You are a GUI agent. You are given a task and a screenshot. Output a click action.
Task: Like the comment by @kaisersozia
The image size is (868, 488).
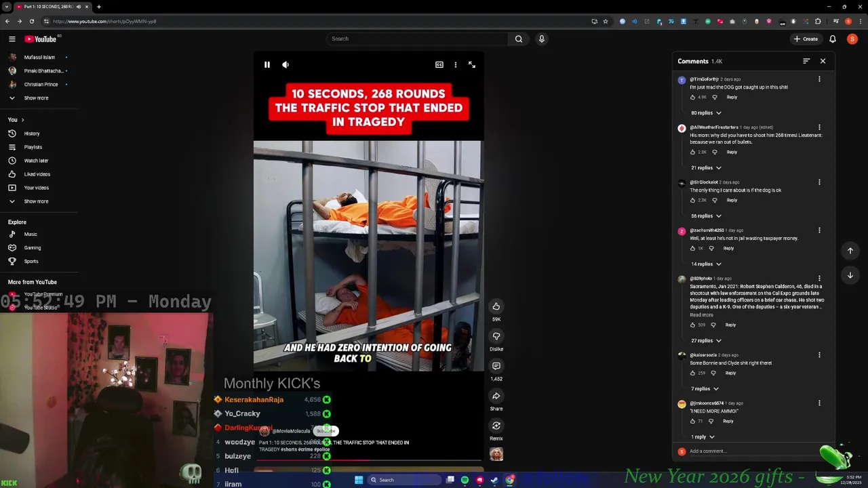click(x=692, y=373)
